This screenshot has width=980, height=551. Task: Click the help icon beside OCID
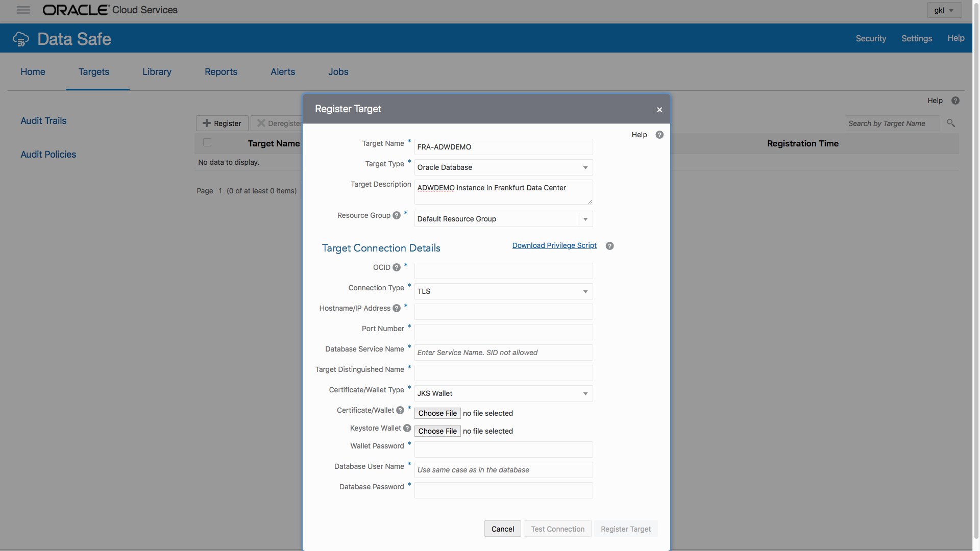pyautogui.click(x=397, y=267)
